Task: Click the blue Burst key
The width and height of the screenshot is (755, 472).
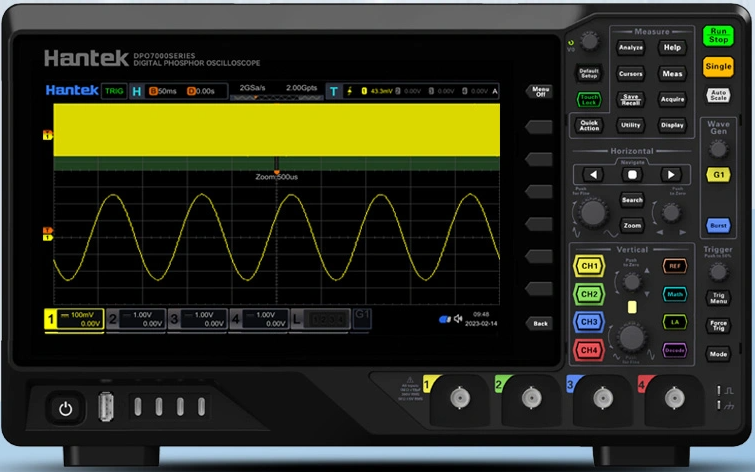Action: point(718,225)
